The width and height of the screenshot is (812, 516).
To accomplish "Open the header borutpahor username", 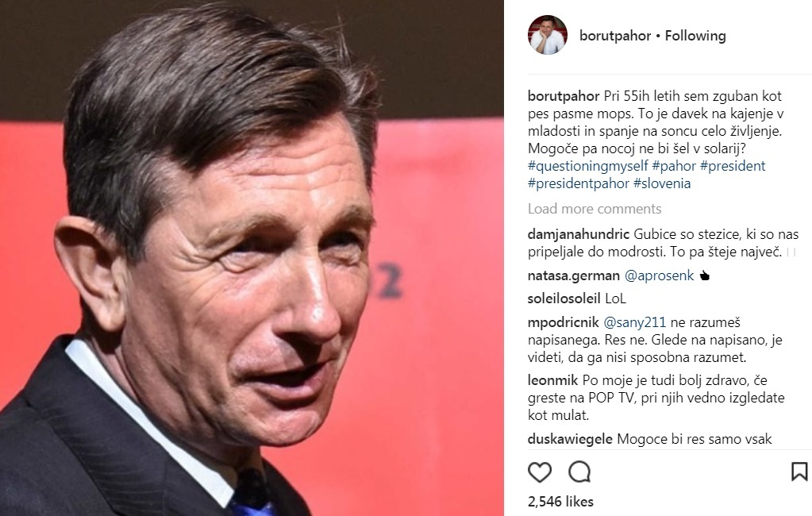I will pos(614,36).
